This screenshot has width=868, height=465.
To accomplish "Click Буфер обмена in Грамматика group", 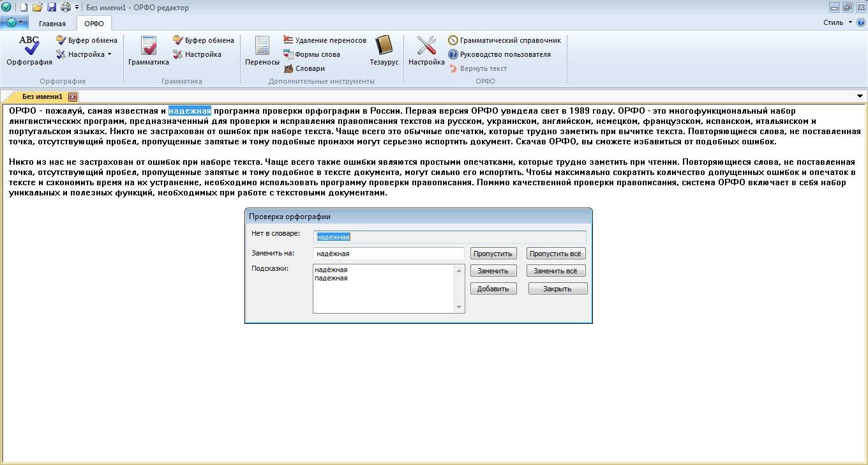I will coord(204,40).
